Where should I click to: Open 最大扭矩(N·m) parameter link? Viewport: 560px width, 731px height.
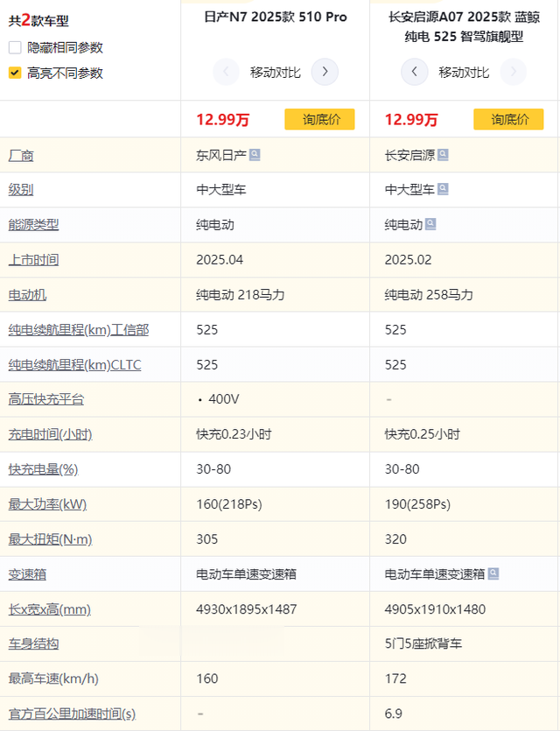pos(51,539)
